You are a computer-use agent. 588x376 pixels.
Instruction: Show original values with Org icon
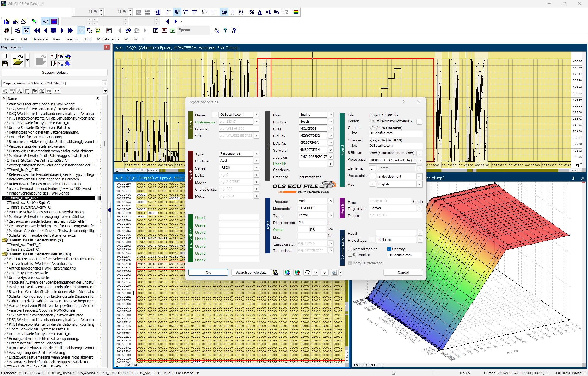(x=277, y=12)
